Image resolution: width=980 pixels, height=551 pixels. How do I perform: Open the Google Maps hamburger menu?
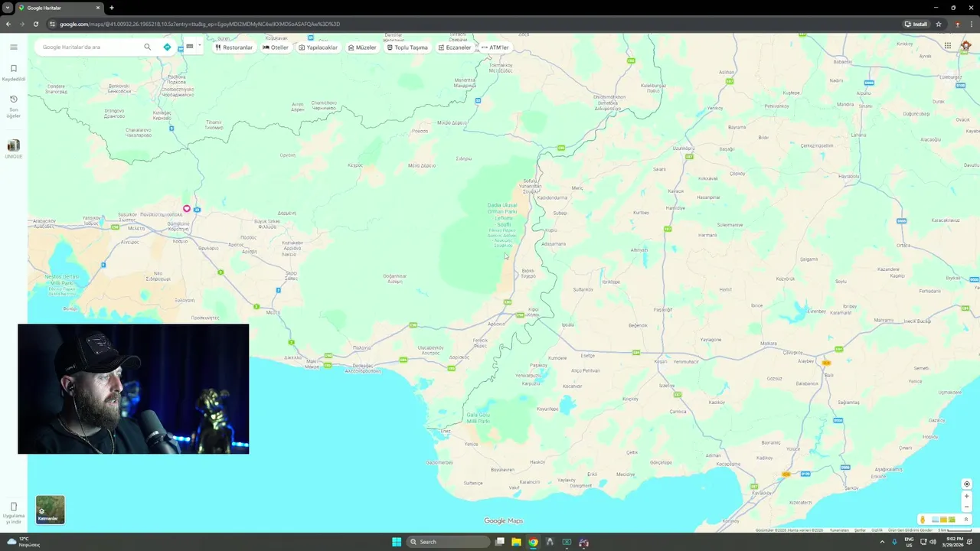13,47
